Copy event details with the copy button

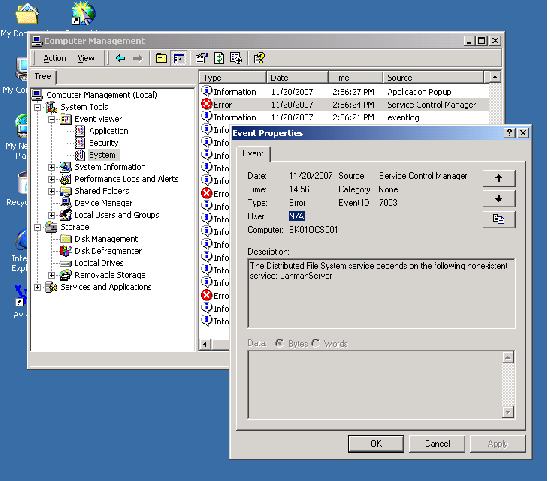499,219
